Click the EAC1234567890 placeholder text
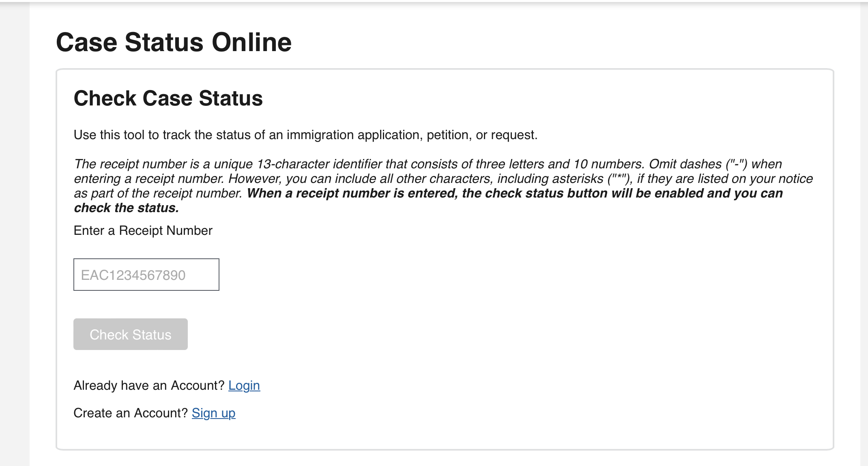The width and height of the screenshot is (868, 466). (x=133, y=275)
